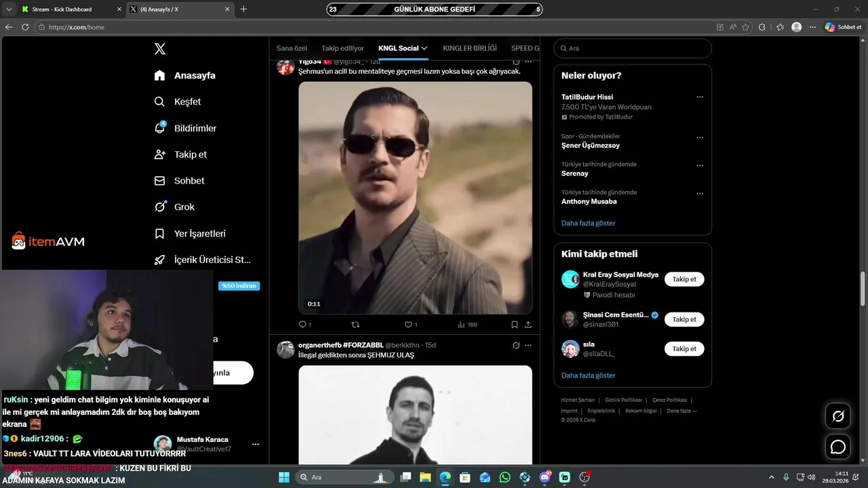Open Grok from the sidebar
This screenshot has height=488, width=868.
[x=174, y=207]
